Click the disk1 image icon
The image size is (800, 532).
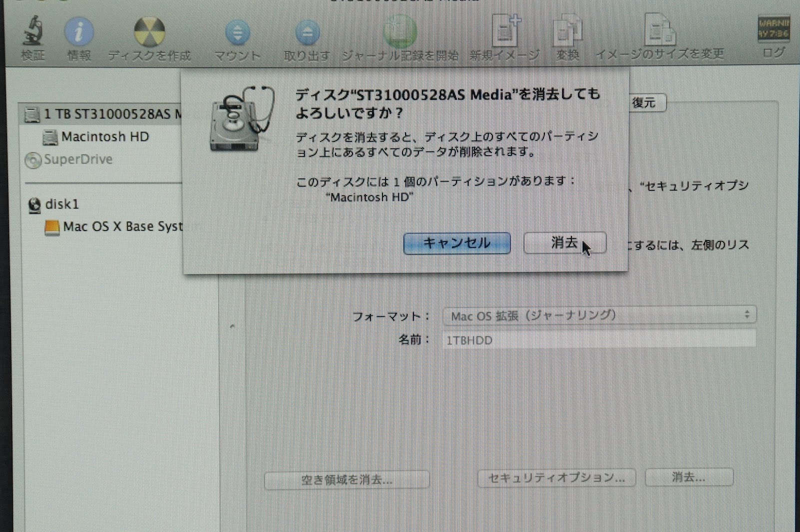tap(34, 205)
